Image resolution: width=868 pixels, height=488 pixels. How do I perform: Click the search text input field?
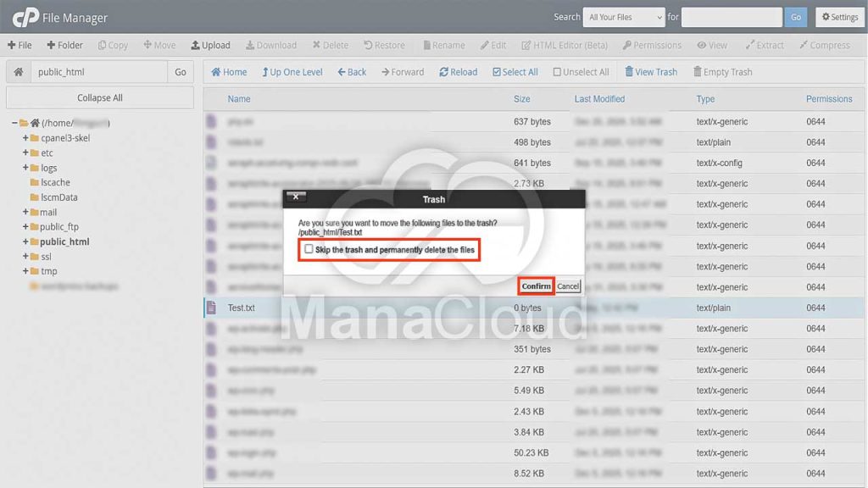[731, 17]
